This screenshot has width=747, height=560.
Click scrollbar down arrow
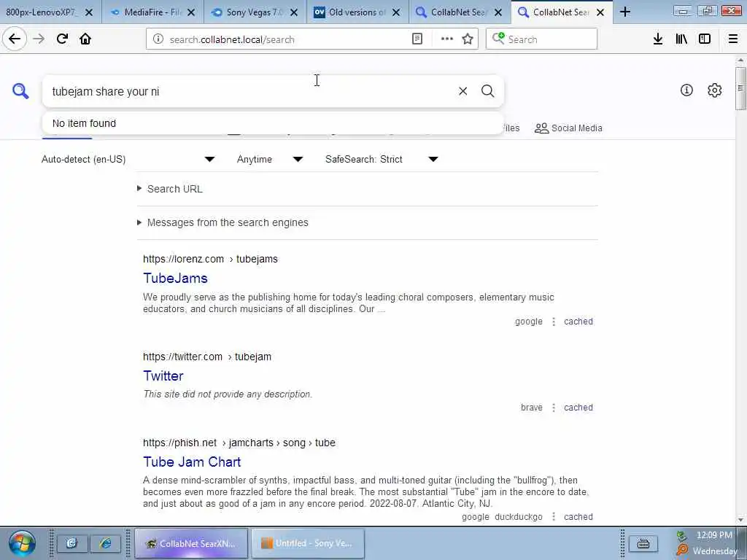pos(740,519)
